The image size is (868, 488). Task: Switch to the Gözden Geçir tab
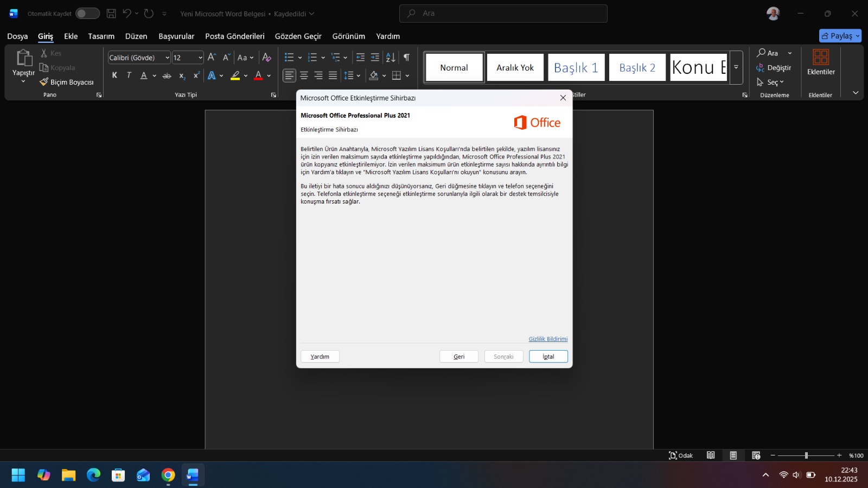pyautogui.click(x=298, y=36)
